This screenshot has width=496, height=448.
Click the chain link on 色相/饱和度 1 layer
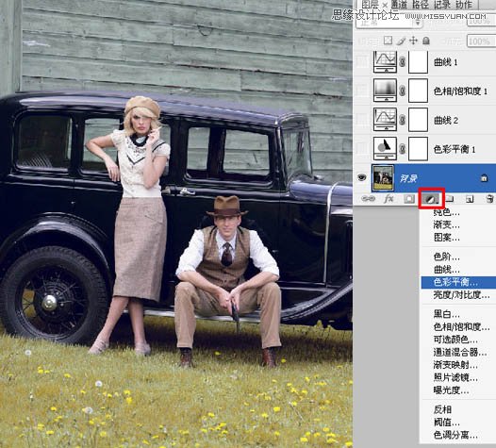click(403, 91)
